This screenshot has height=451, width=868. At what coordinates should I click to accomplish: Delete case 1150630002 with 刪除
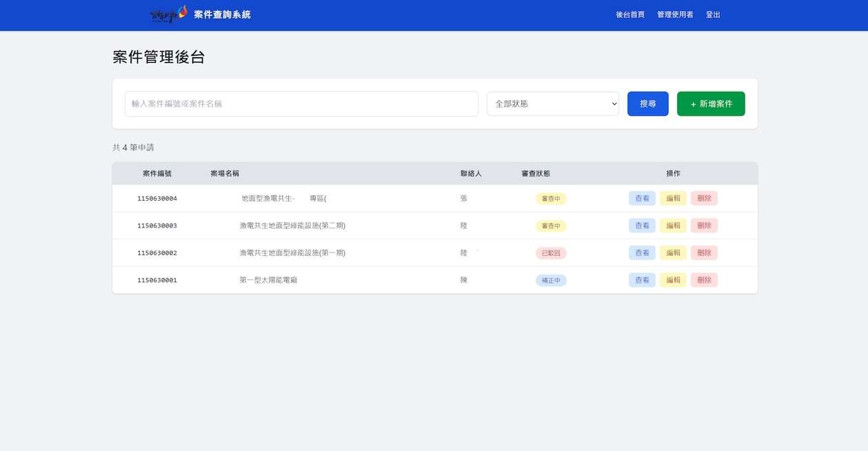(x=704, y=252)
